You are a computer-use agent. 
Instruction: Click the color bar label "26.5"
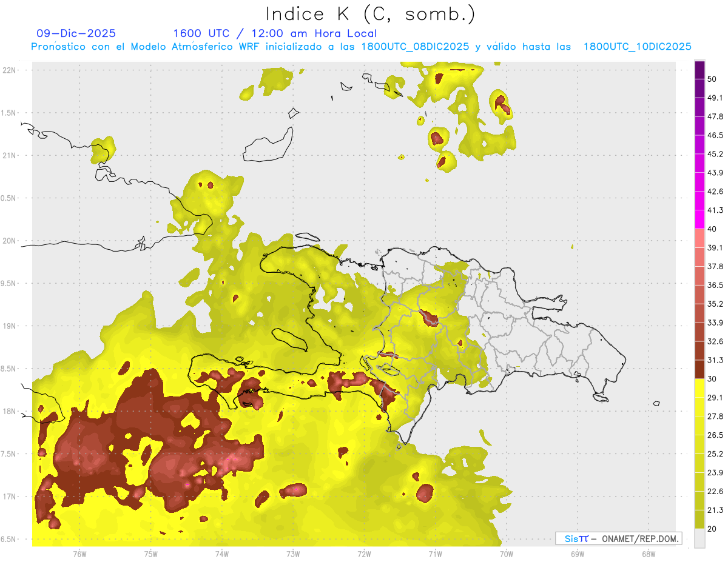(715, 436)
